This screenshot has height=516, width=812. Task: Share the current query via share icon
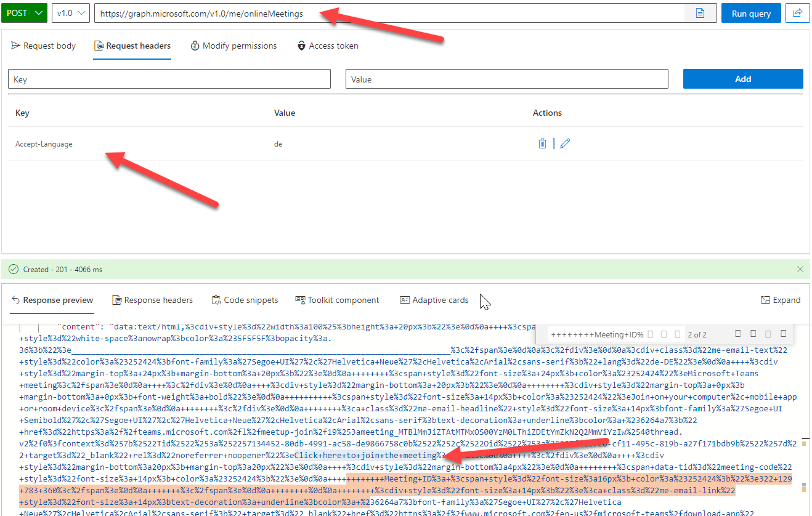point(798,13)
